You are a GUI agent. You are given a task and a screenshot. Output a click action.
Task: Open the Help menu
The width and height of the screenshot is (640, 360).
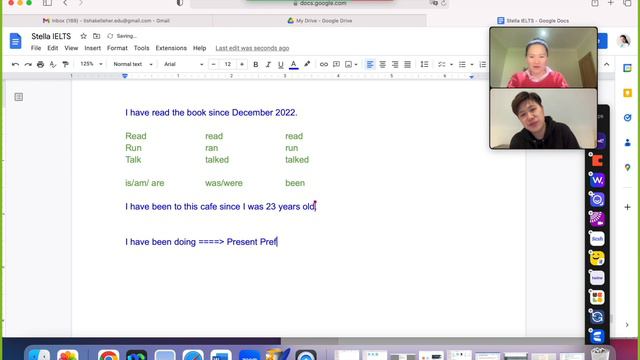pyautogui.click(x=200, y=48)
